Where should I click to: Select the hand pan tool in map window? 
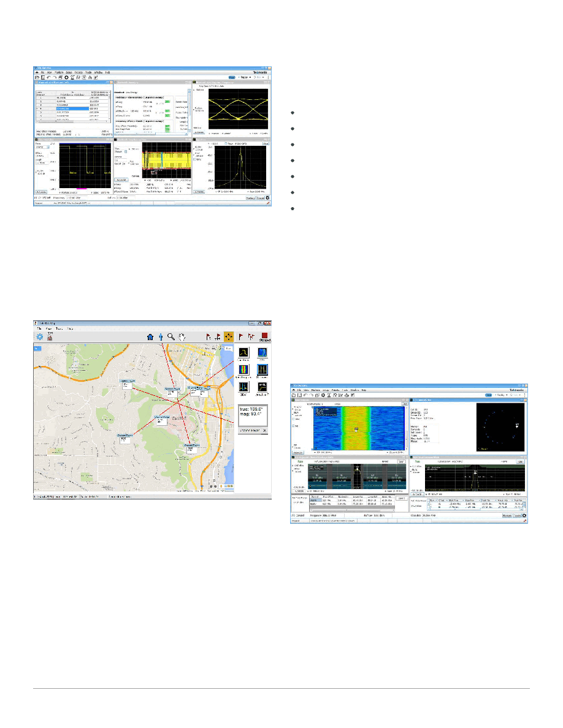point(182,337)
